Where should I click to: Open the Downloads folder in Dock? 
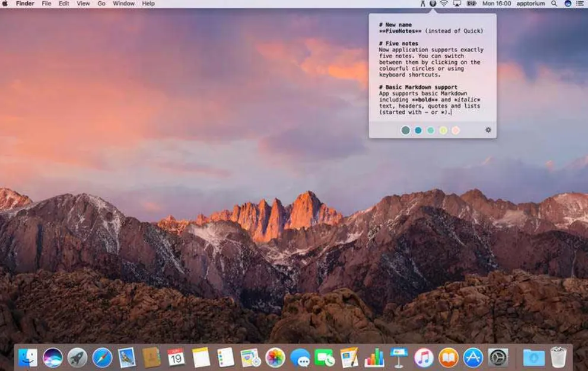(x=533, y=357)
